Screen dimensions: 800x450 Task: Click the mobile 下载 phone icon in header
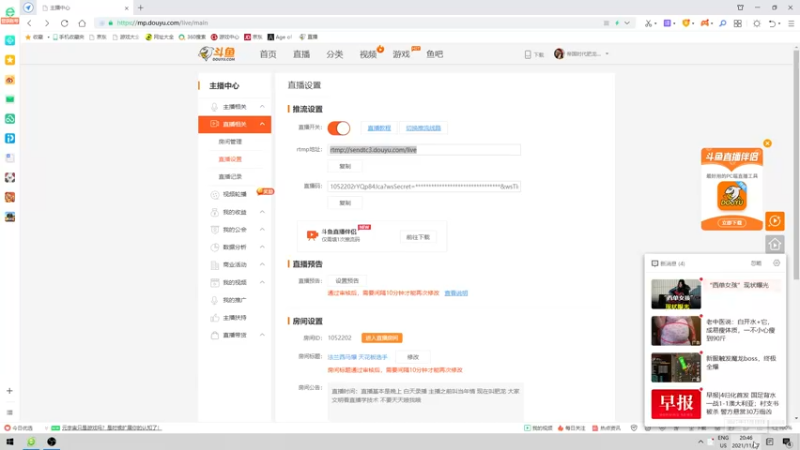coord(528,54)
